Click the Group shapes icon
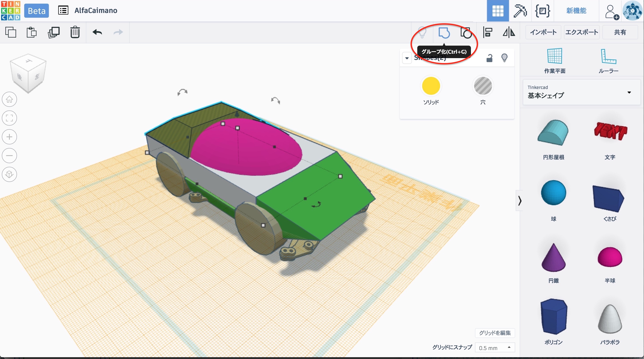The width and height of the screenshot is (644, 359). point(444,33)
